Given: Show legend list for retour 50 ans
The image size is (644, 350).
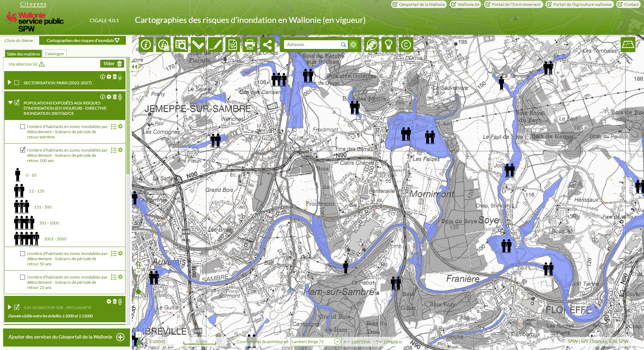Looking at the screenshot, I should tap(113, 254).
